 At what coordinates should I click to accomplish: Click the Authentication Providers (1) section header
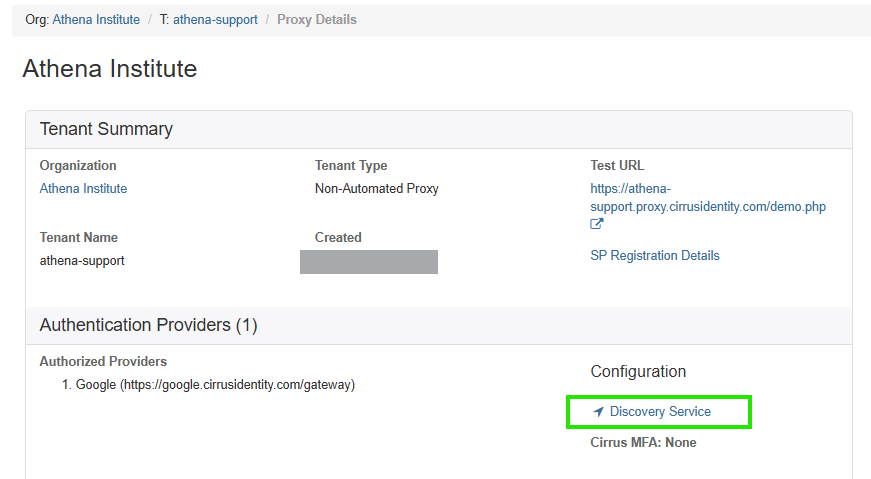point(148,325)
